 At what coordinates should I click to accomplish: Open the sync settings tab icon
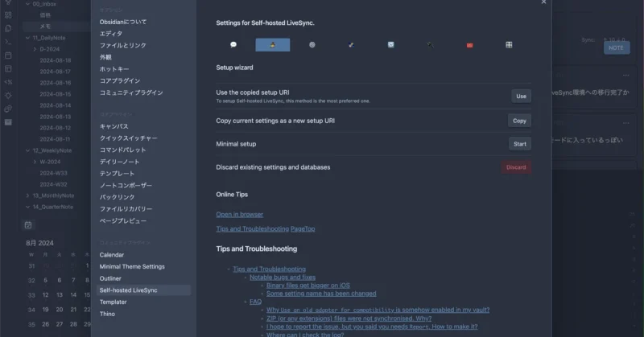point(390,45)
